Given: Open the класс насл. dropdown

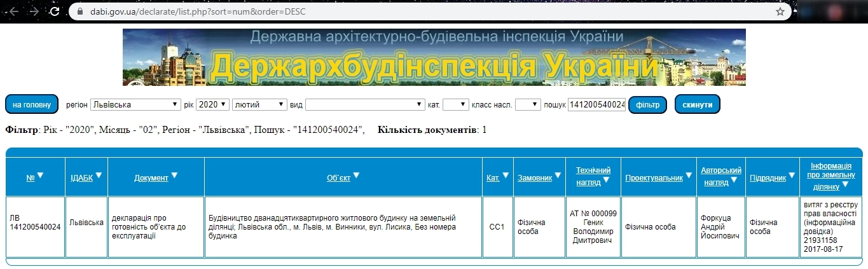Looking at the screenshot, I should click(528, 104).
